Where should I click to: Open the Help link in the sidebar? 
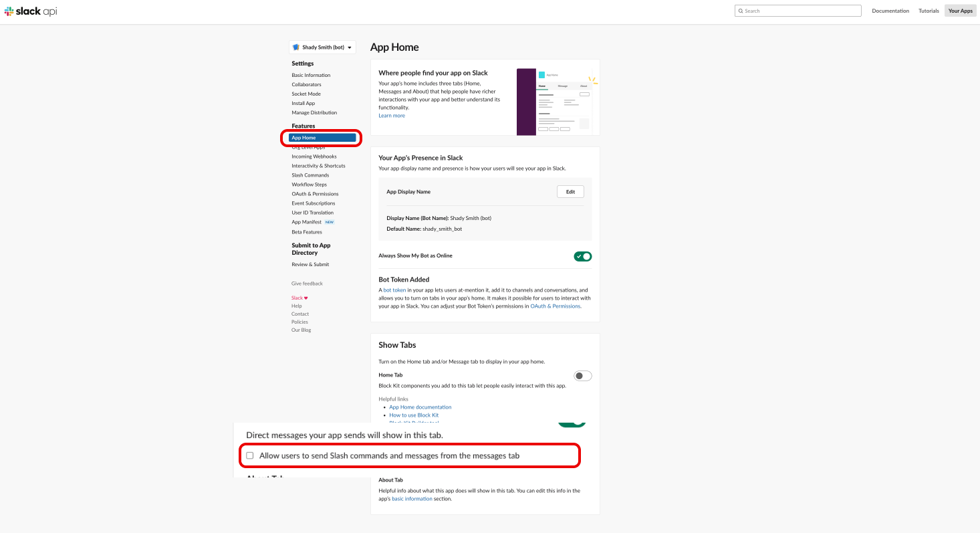pos(297,306)
